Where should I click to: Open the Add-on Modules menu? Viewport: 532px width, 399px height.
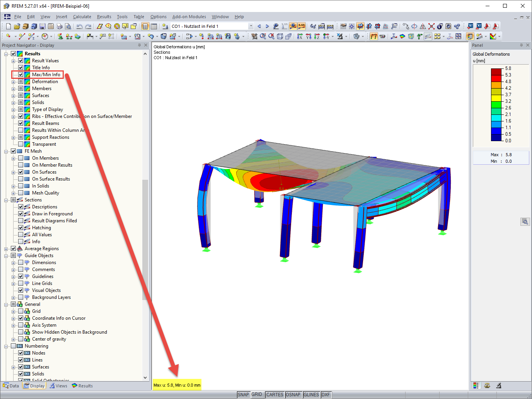coord(189,17)
